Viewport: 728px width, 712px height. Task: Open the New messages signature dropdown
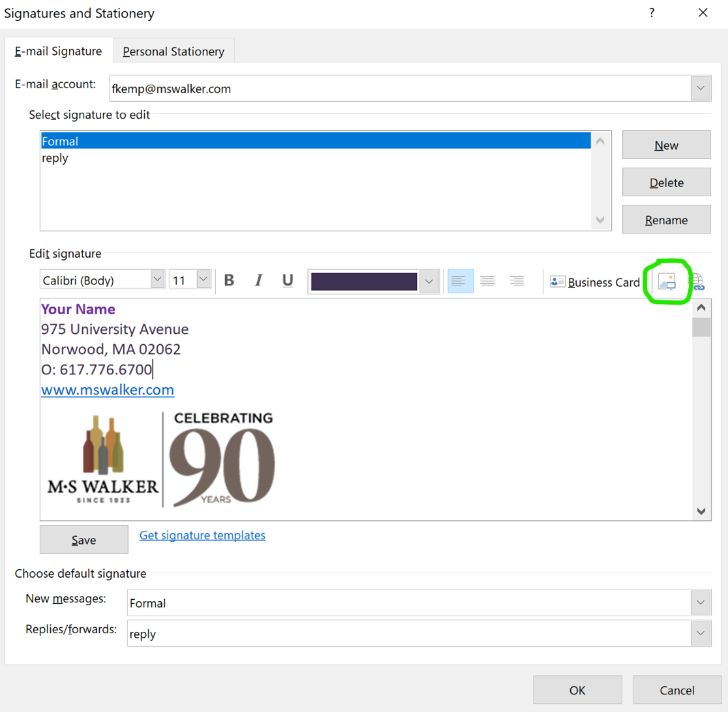(701, 602)
